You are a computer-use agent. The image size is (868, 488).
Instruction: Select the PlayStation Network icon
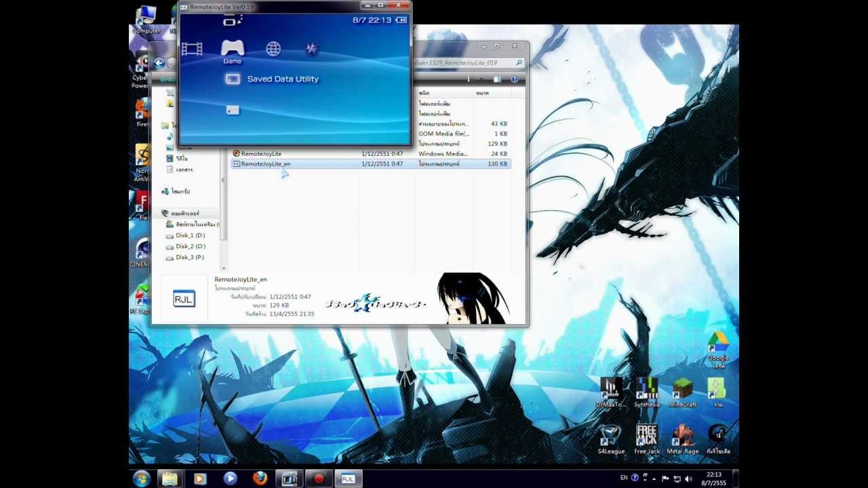point(311,48)
